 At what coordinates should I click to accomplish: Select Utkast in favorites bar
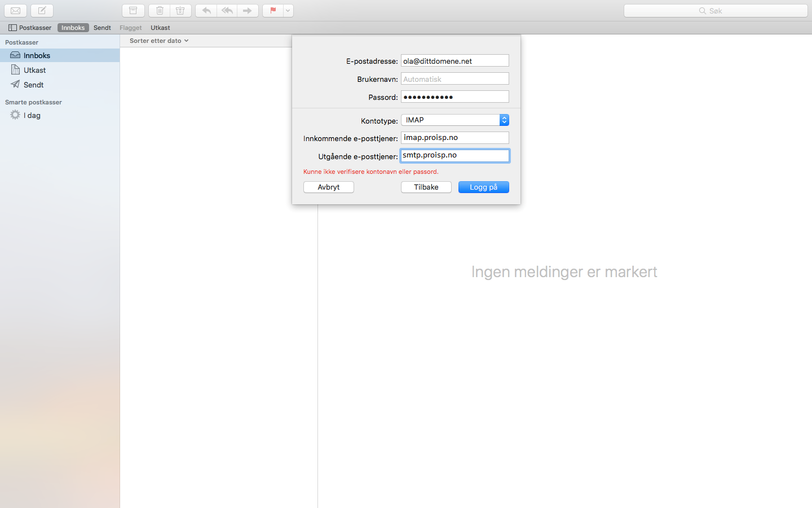160,28
